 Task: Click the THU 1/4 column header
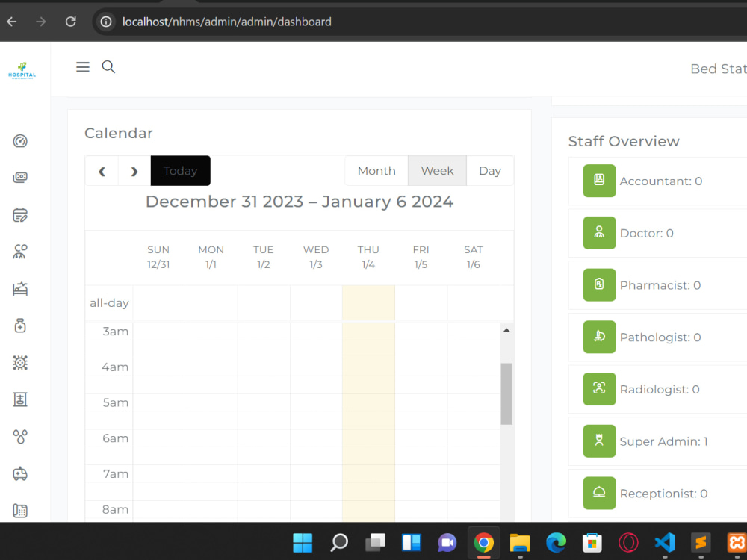[x=368, y=257]
